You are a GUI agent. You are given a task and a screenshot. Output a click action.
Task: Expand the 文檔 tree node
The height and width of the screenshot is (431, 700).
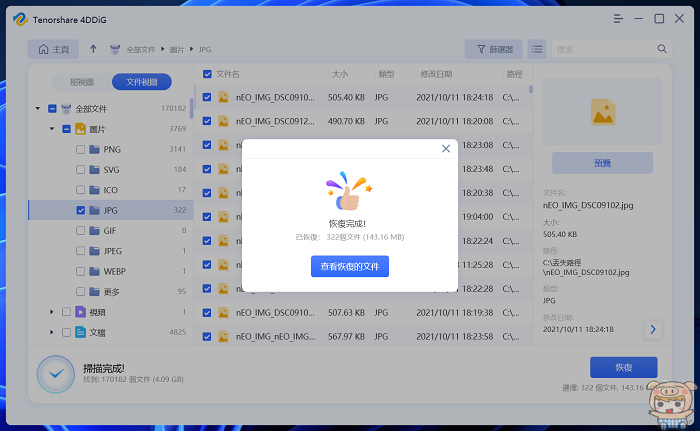click(x=52, y=332)
